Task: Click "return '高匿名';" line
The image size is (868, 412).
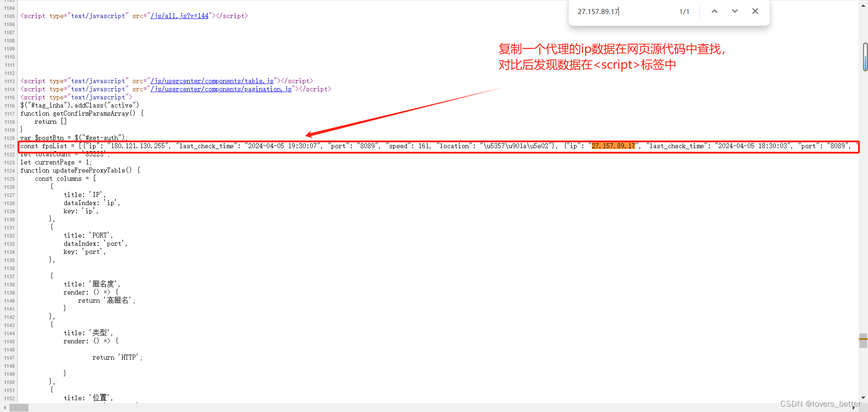Action: (107, 300)
